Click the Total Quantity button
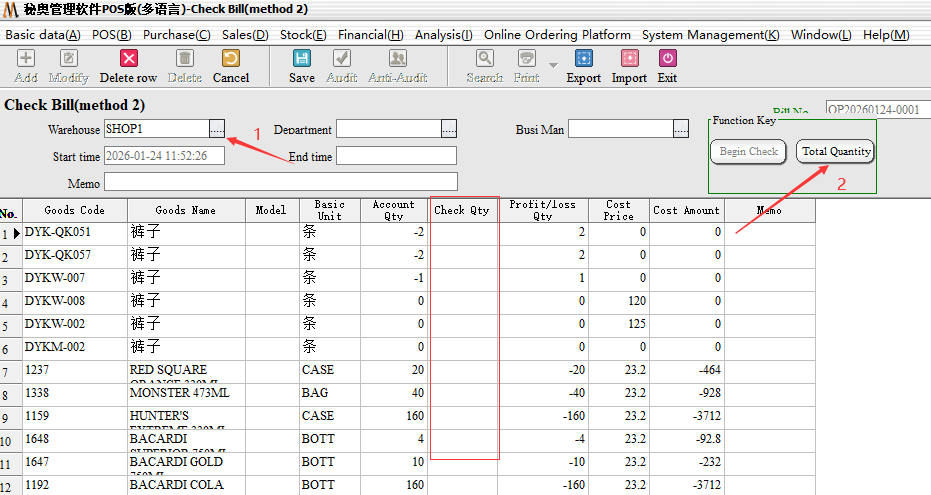 (x=836, y=152)
